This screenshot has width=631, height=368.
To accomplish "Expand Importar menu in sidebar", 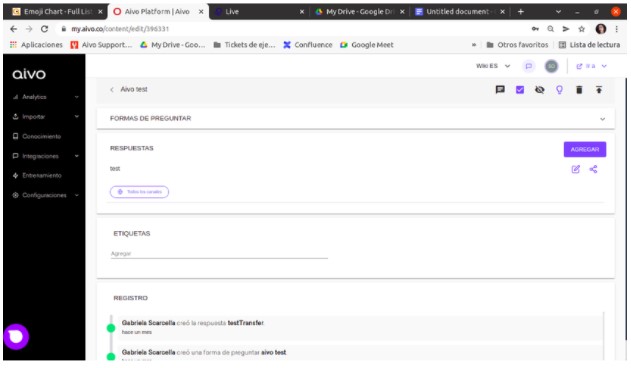I will (45, 116).
